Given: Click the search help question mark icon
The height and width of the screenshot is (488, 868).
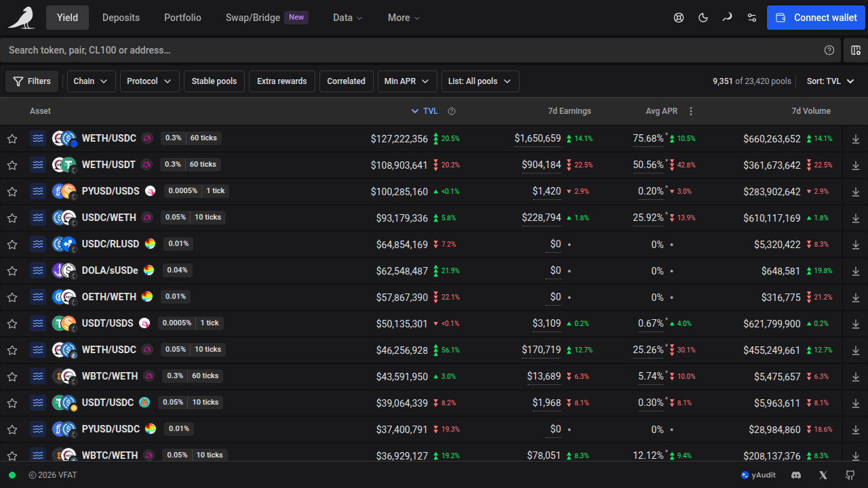Looking at the screenshot, I should (x=829, y=50).
